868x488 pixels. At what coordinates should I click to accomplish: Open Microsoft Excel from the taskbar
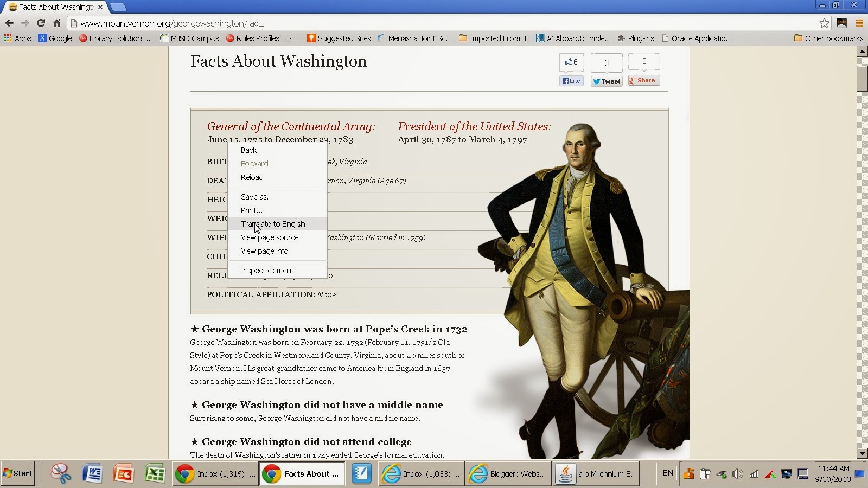[x=155, y=473]
